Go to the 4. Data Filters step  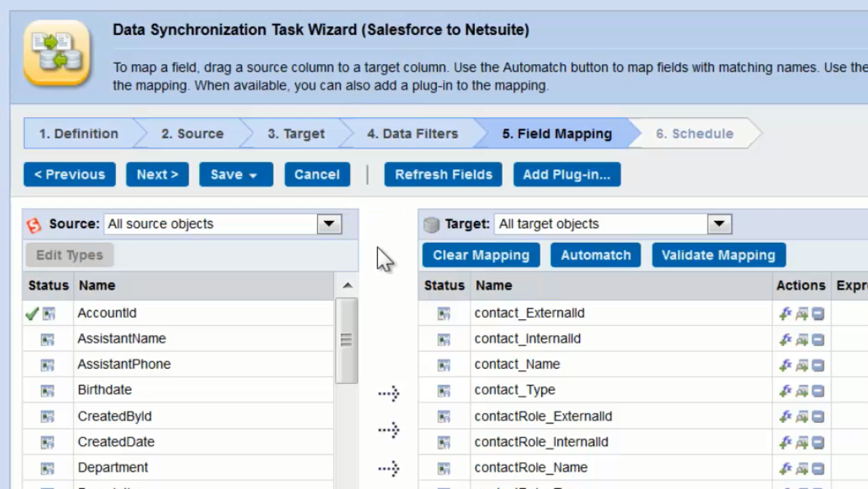click(412, 133)
